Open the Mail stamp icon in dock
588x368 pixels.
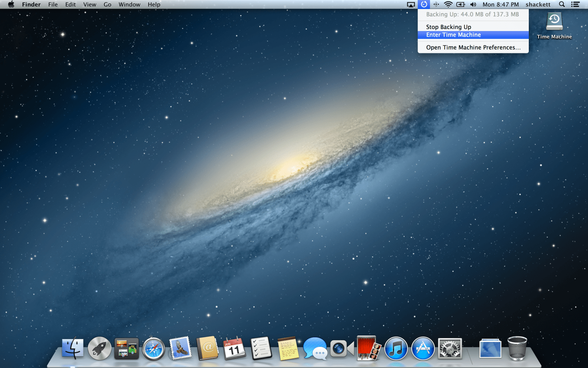(x=180, y=348)
